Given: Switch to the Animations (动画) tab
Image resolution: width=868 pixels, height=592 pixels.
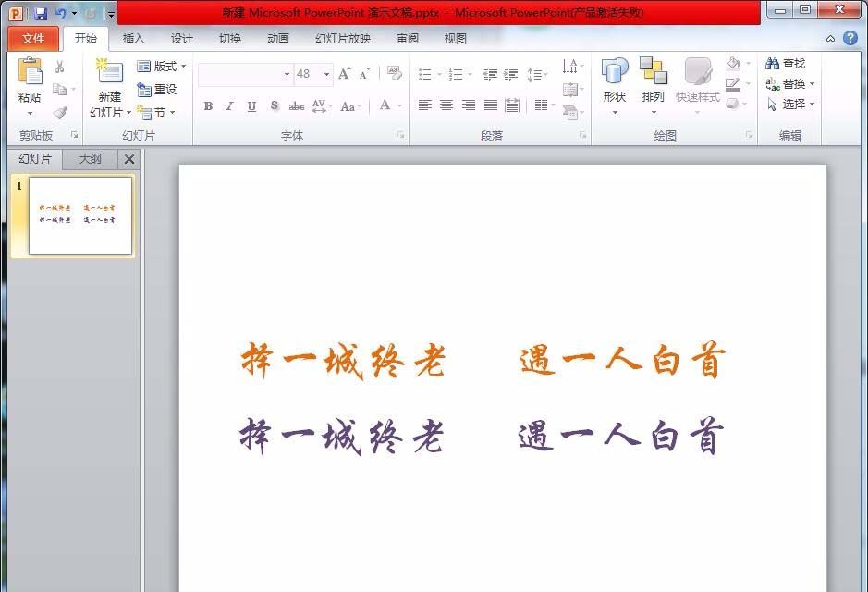Looking at the screenshot, I should point(278,38).
